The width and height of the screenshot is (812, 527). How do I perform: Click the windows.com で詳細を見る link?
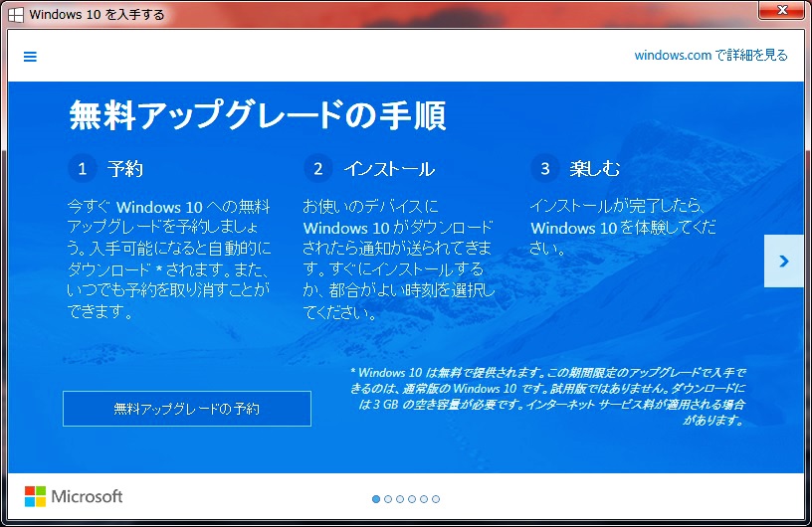710,55
